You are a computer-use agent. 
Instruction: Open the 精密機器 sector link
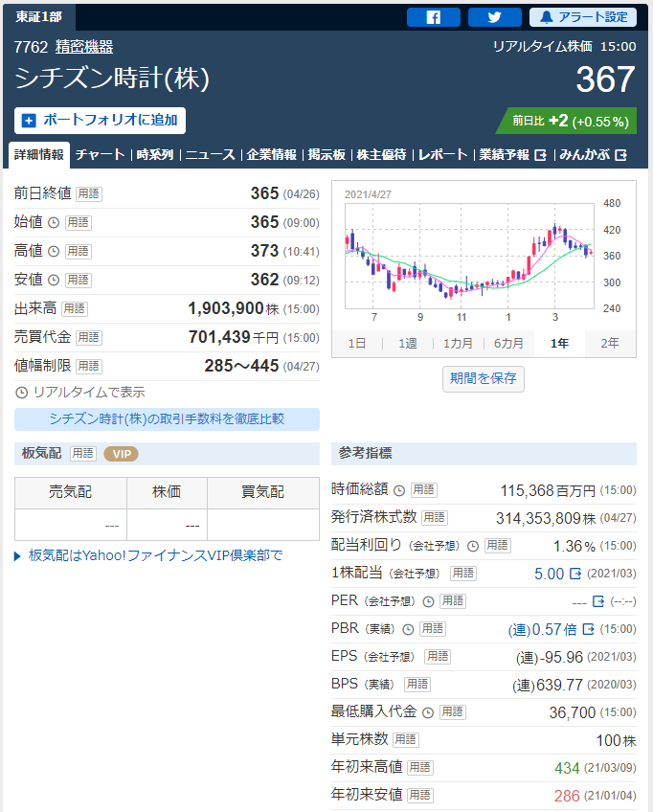pos(84,47)
